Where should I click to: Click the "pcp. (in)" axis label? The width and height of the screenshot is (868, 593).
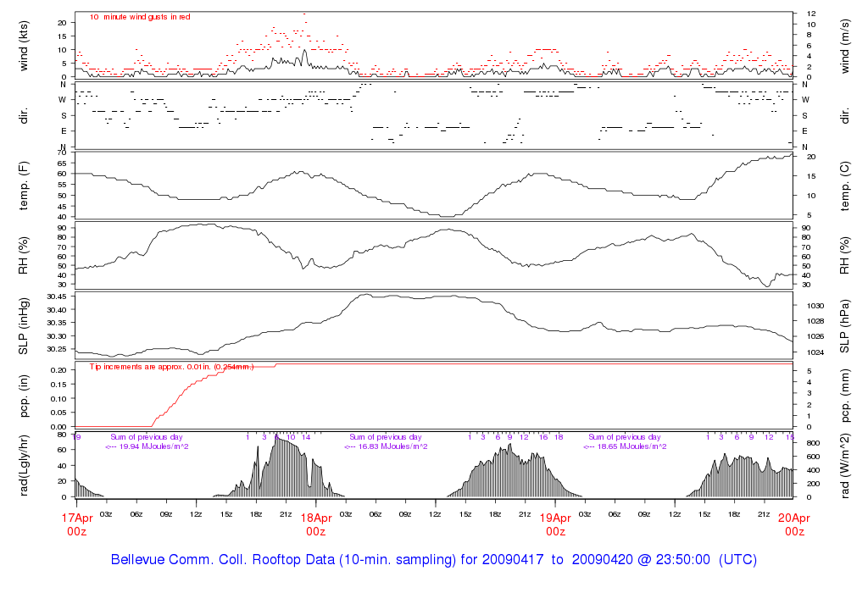point(23,396)
